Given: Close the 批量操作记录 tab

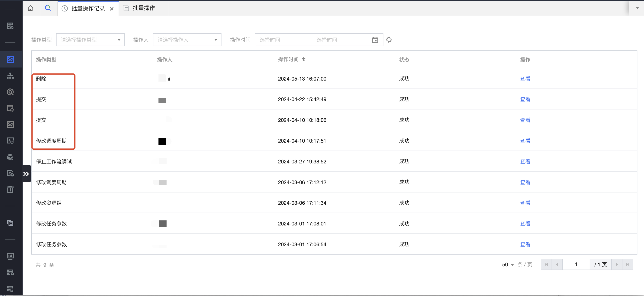Looking at the screenshot, I should click(112, 9).
